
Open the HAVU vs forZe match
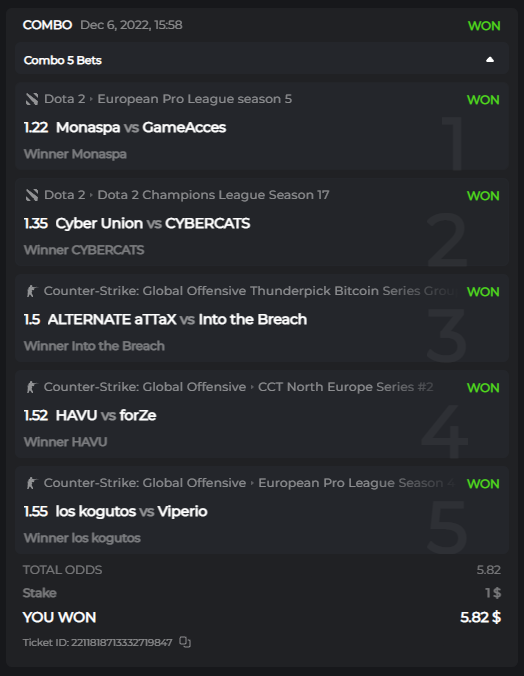pos(106,416)
